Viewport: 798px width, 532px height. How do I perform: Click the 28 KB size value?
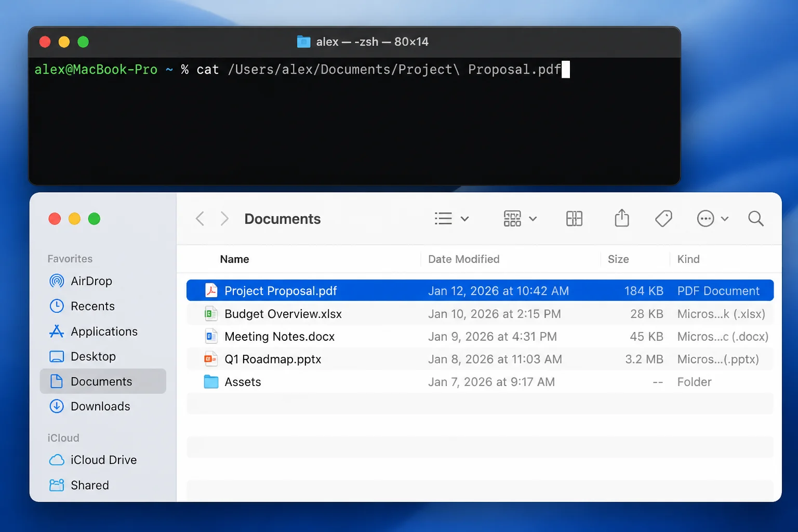click(647, 314)
